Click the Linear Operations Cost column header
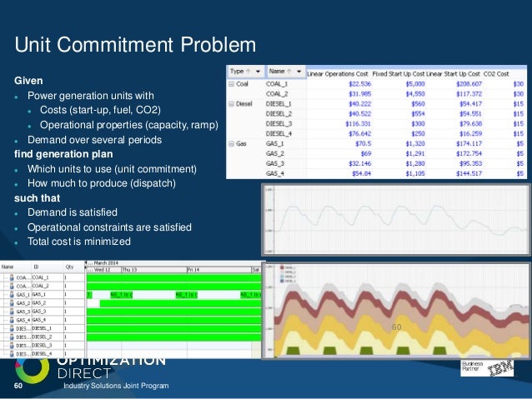Image resolution: width=532 pixels, height=399 pixels. click(x=337, y=73)
